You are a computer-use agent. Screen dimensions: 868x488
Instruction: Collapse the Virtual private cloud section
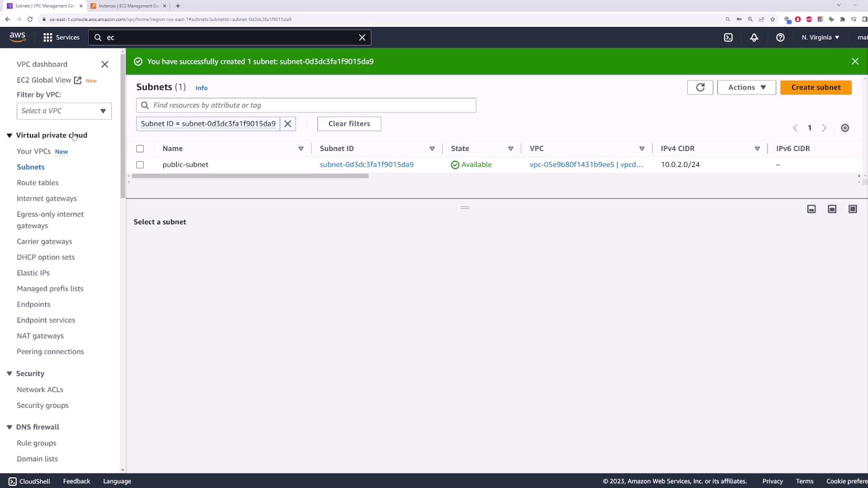[x=9, y=136]
